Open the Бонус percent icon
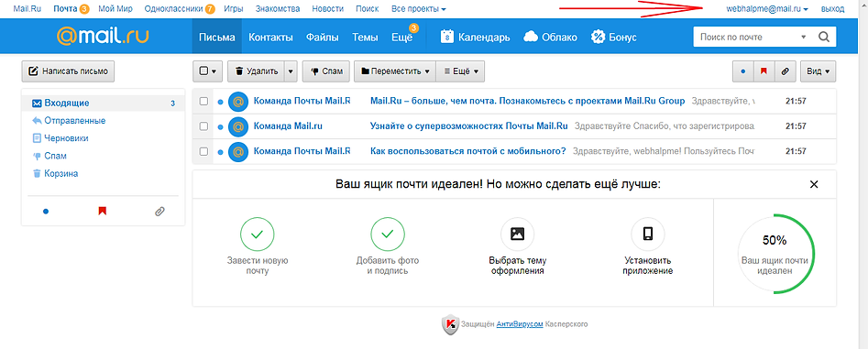868x349 pixels. 598,37
